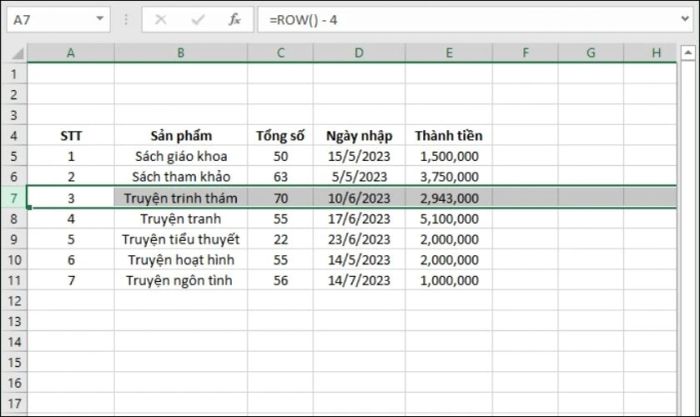Click STT cell with number 3
700x417 pixels.
[x=71, y=197]
